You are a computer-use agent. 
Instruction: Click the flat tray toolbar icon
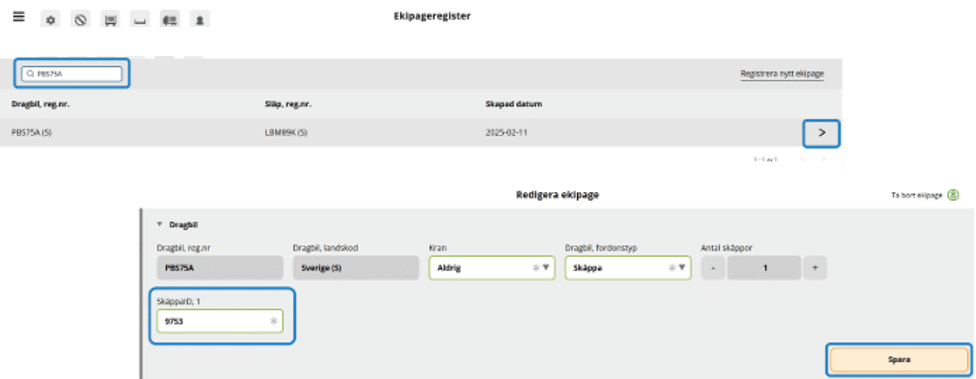click(x=140, y=20)
